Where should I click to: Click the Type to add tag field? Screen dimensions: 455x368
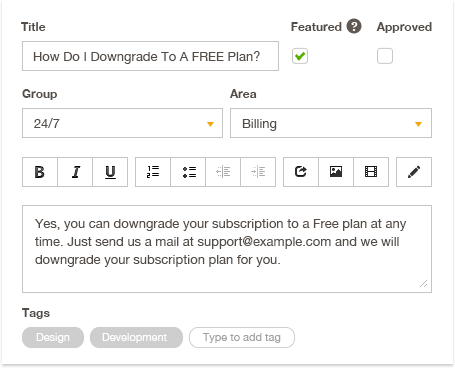(x=242, y=337)
